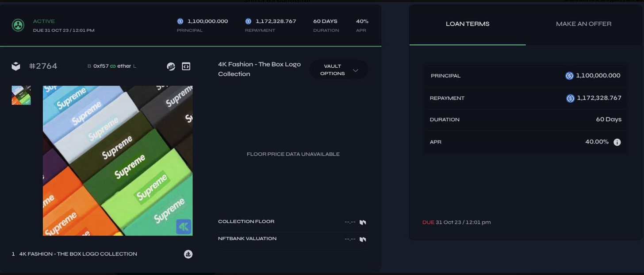Switch to the Loan Terms tab
The width and height of the screenshot is (644, 275).
(468, 24)
